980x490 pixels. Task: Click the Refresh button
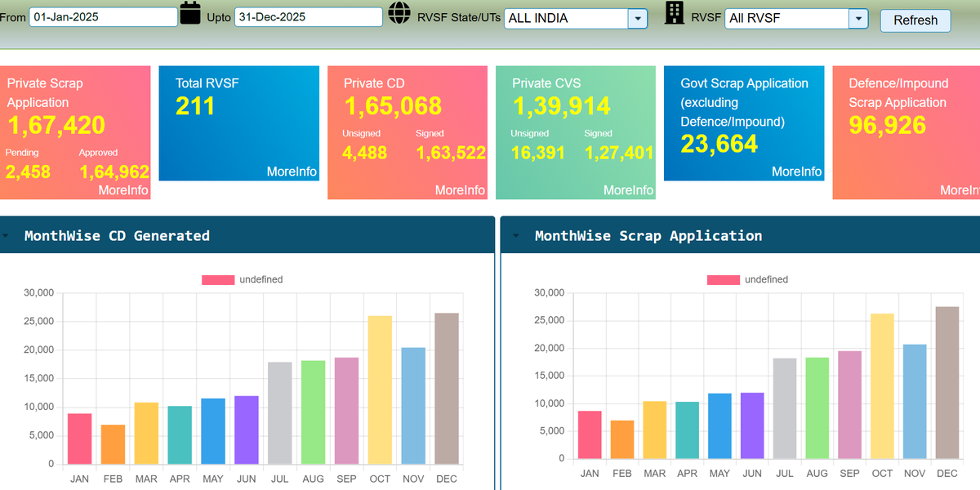[915, 20]
